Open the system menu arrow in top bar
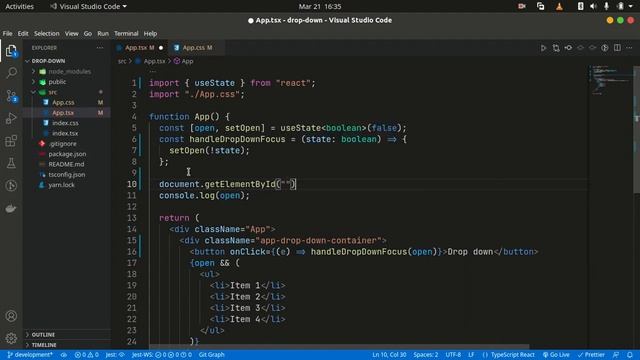Viewport: 640px width, 360px height. [631, 6]
